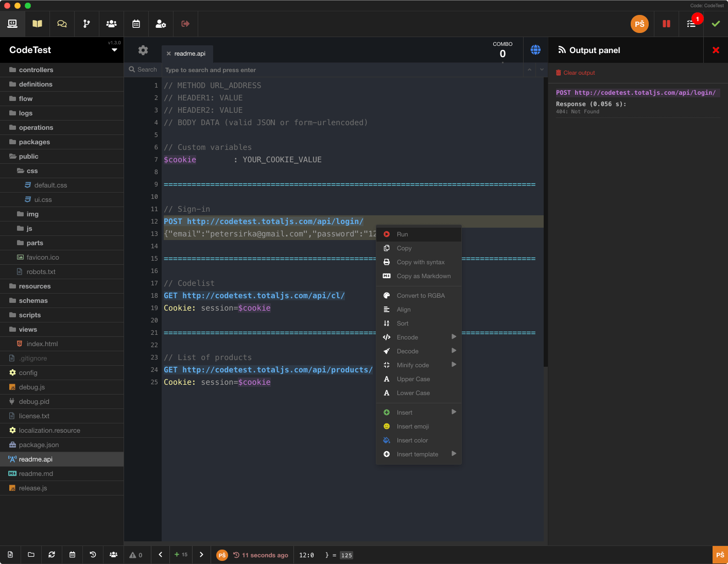Click the folder icon in bottom bar

click(31, 555)
